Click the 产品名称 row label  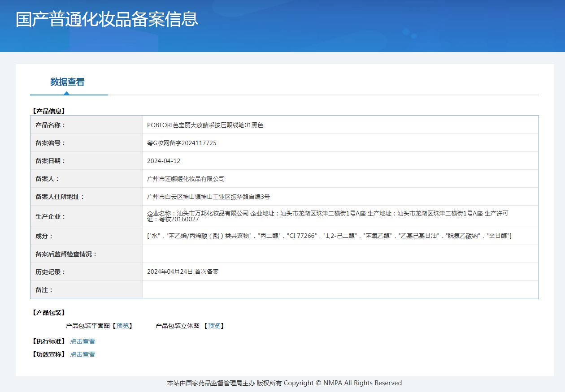pyautogui.click(x=50, y=125)
